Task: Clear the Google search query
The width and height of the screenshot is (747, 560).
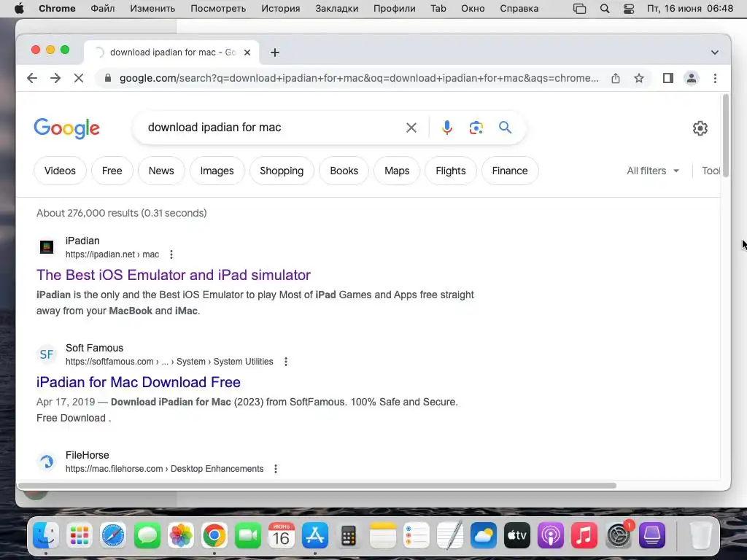Action: [411, 128]
